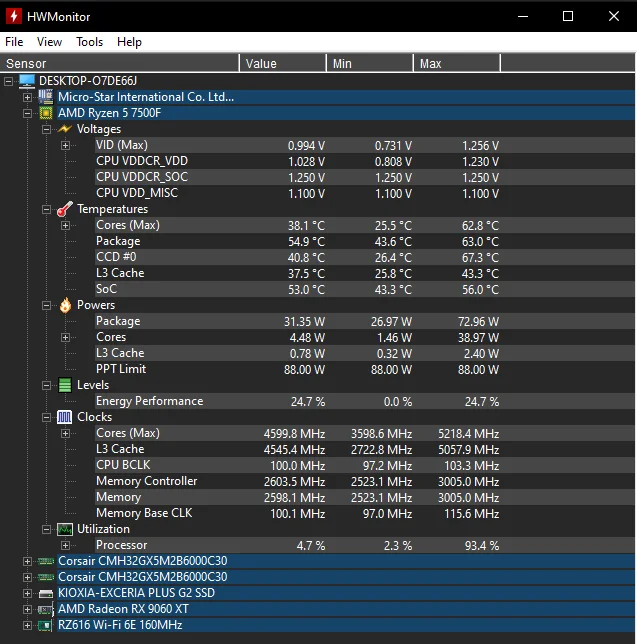The image size is (637, 644).
Task: Collapse the Voltages group
Action: 46,129
